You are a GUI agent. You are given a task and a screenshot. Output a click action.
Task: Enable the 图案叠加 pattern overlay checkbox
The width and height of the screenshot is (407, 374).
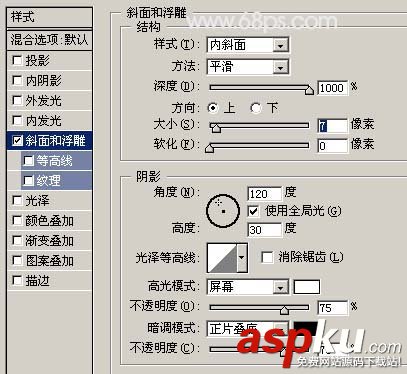17,260
